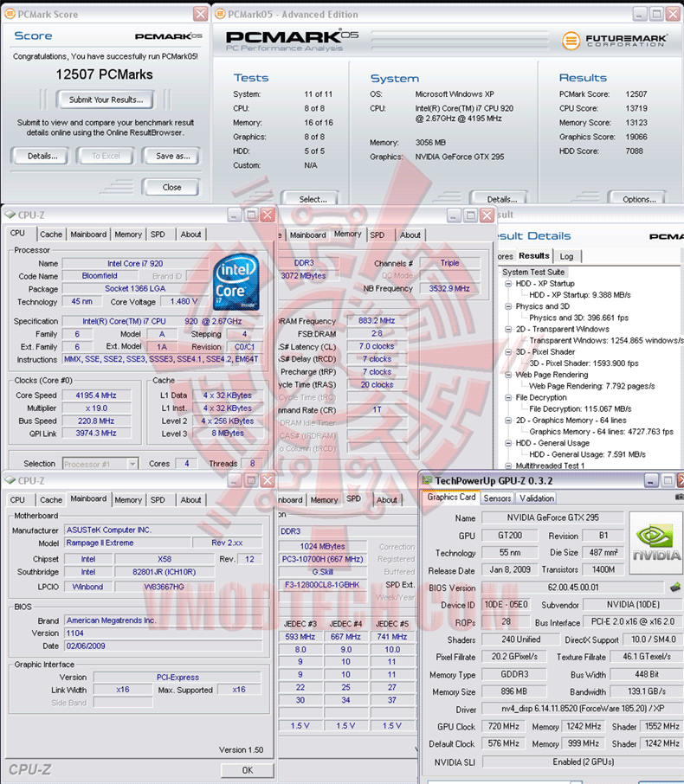Select the Results tab in Result Details
This screenshot has width=684, height=784.
534,255
